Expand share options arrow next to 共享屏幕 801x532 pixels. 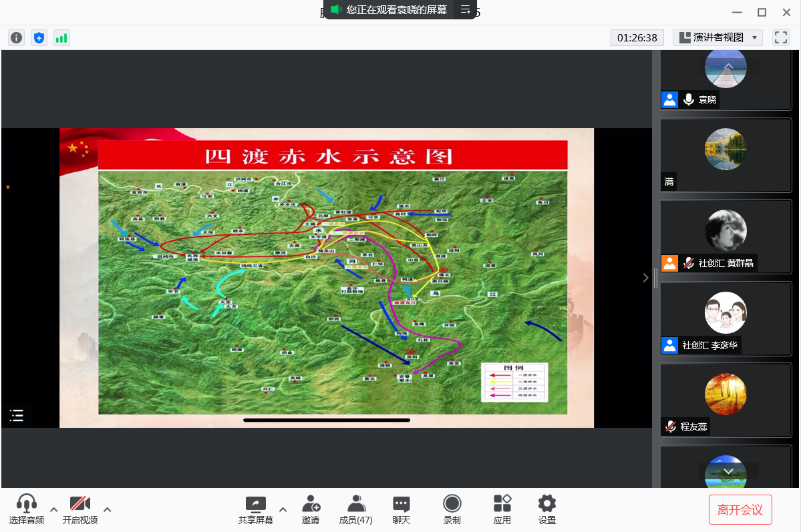[x=283, y=509]
